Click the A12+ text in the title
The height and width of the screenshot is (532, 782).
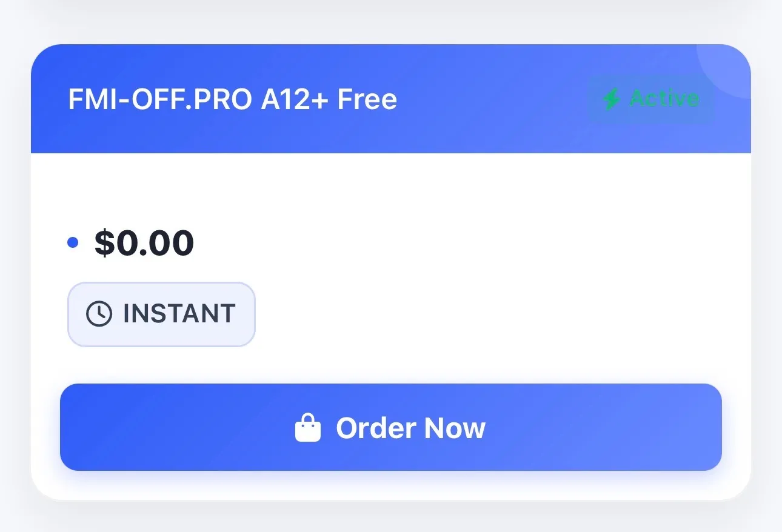(x=295, y=99)
